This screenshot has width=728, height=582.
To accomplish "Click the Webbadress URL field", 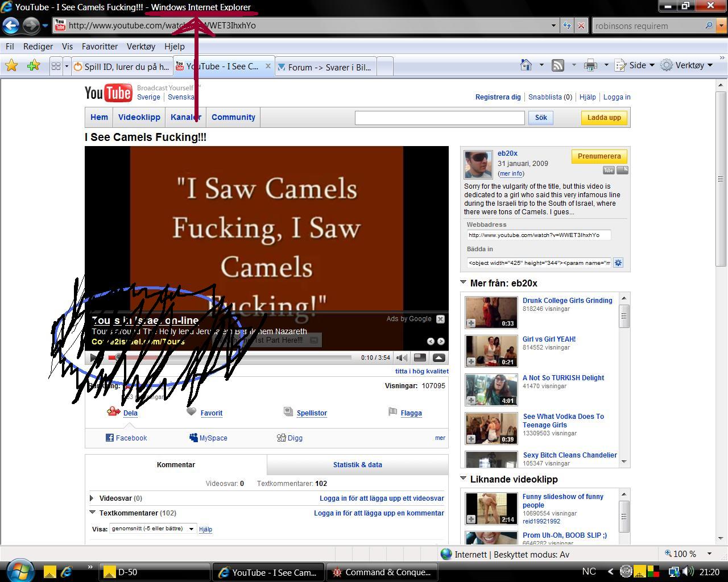I will (x=539, y=235).
